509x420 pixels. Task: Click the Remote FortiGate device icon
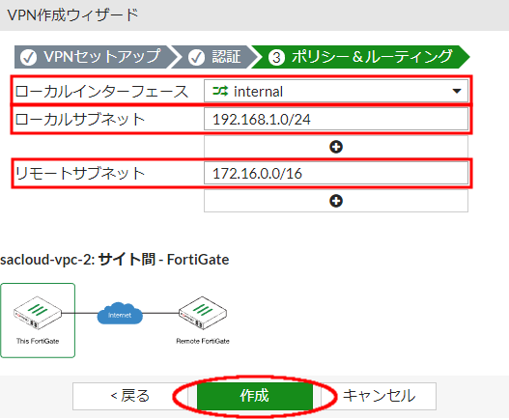pos(203,313)
